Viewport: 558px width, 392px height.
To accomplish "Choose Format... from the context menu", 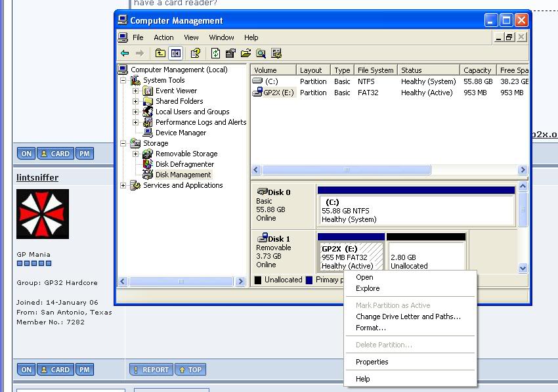I will pyautogui.click(x=370, y=328).
